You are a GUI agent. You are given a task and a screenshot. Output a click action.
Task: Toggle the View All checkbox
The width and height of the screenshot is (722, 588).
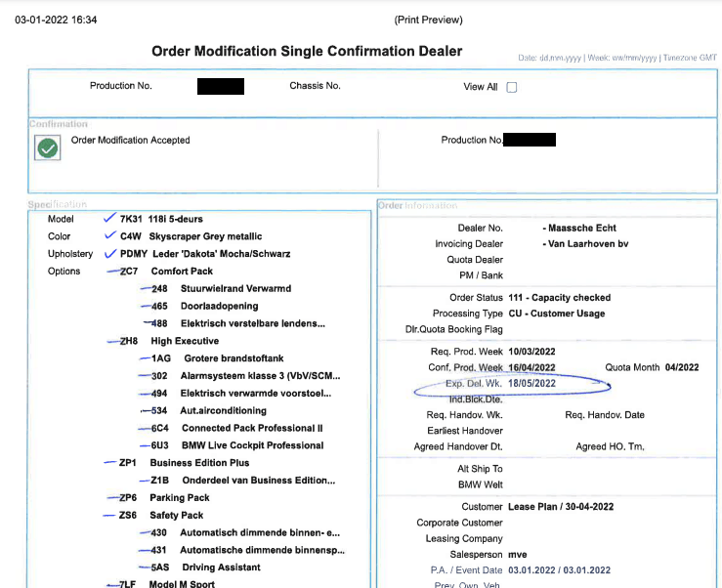pos(512,87)
